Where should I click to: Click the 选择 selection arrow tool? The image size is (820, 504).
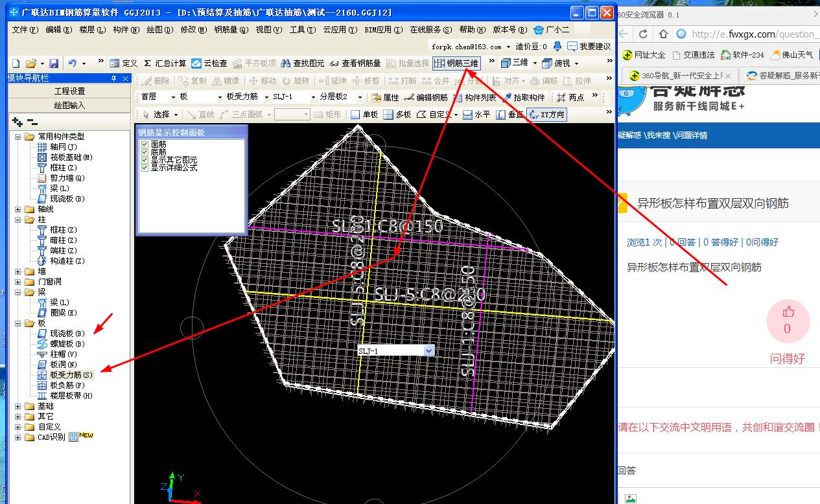click(156, 115)
